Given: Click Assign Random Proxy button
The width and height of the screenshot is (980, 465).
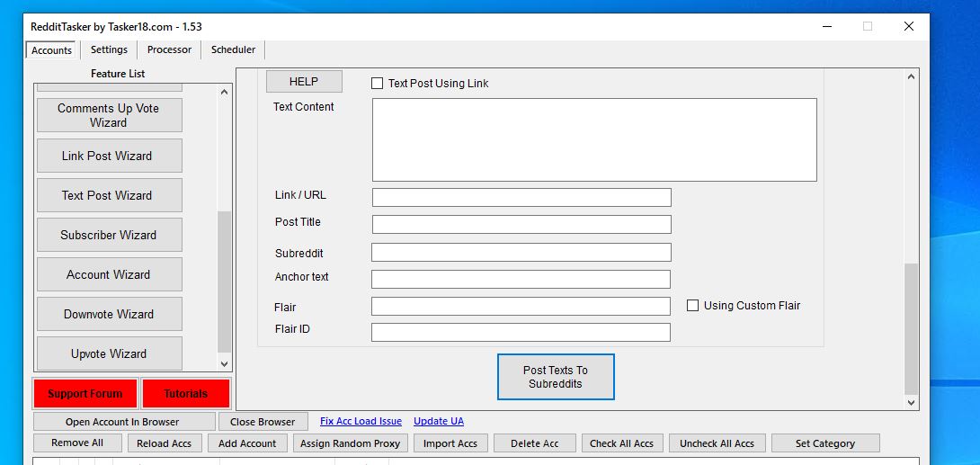Looking at the screenshot, I should point(350,443).
